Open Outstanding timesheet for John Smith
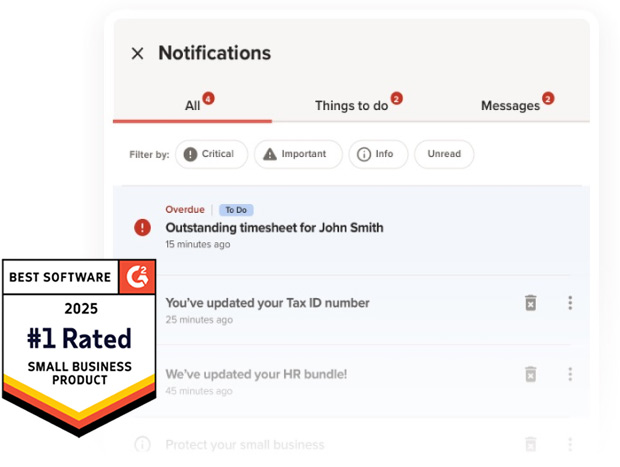The height and width of the screenshot is (467, 620). click(274, 228)
